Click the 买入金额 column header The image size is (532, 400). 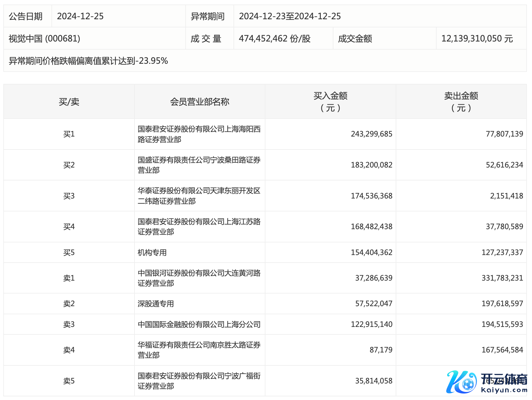[x=330, y=102]
